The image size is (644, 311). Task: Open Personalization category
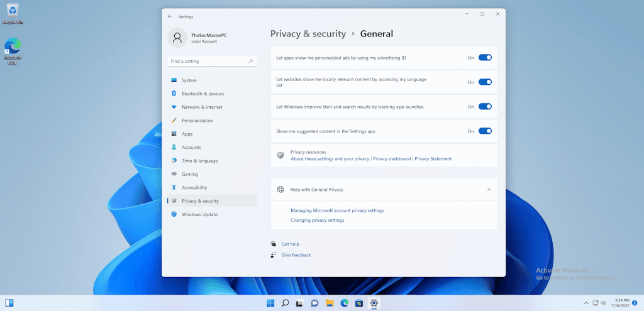coord(212,120)
